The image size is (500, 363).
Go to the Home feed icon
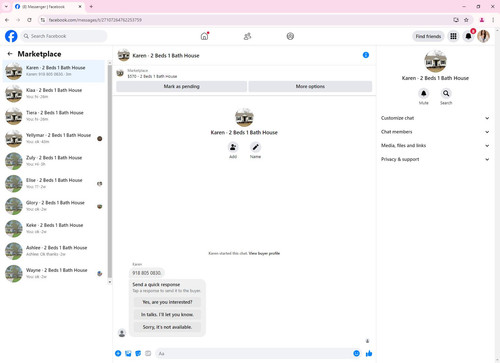click(204, 36)
